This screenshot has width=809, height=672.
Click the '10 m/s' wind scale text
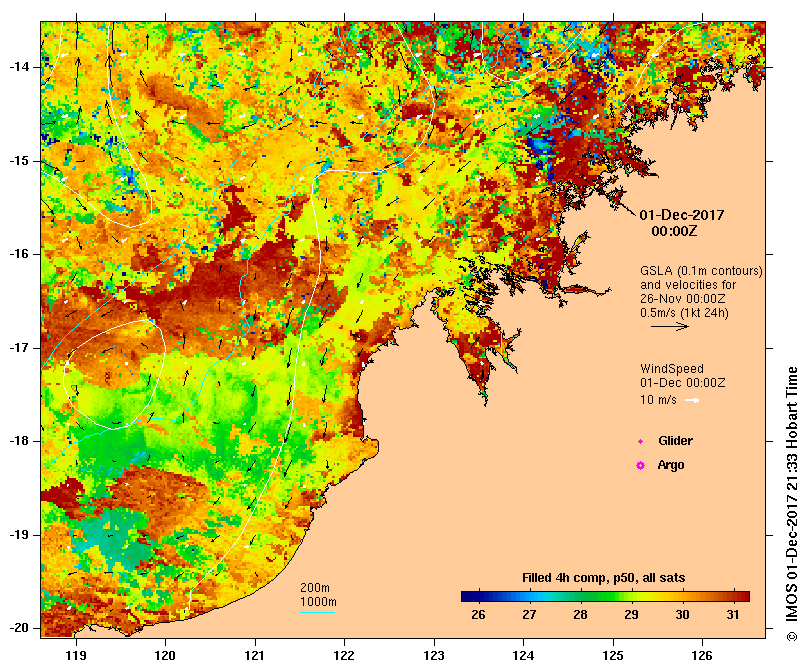[x=658, y=400]
